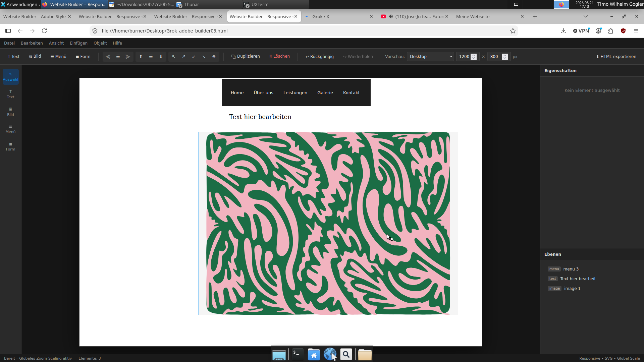Click show desktop icon in the dock
Screen dimensions: 644x362
(279, 355)
